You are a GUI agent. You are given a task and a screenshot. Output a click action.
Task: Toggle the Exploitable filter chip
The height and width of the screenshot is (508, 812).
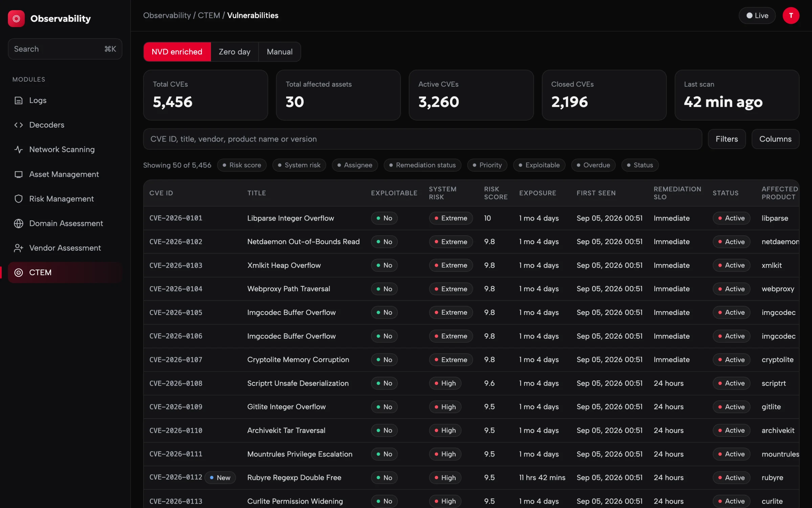(539, 165)
